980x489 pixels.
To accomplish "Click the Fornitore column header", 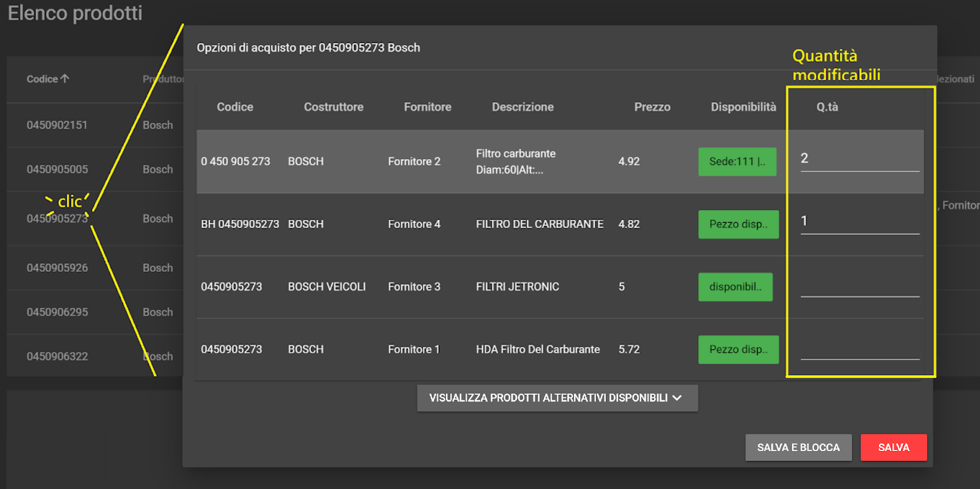I will [428, 107].
